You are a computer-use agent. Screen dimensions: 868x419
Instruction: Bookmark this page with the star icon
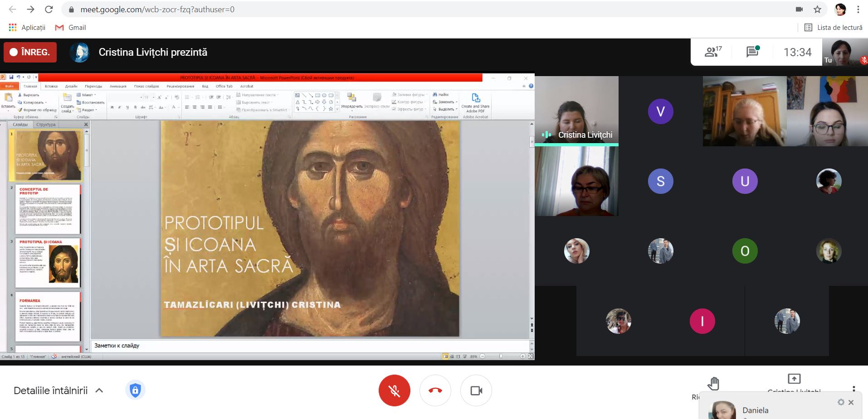tap(817, 10)
